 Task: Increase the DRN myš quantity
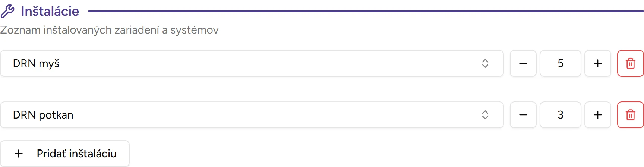[x=597, y=63]
